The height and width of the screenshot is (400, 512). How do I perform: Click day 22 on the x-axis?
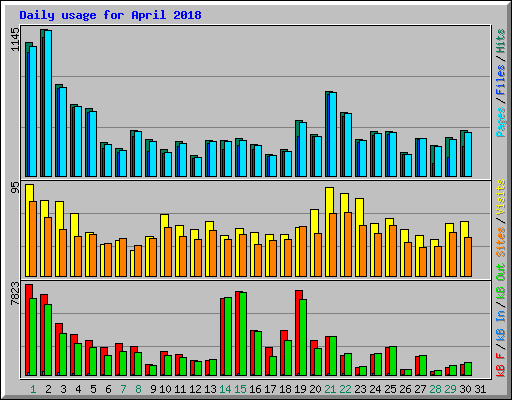pos(345,389)
